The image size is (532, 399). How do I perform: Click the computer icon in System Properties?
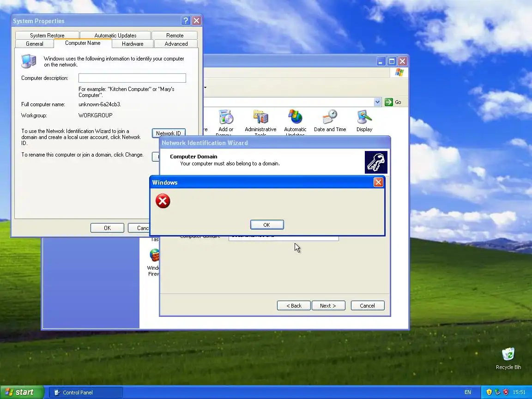tap(29, 61)
